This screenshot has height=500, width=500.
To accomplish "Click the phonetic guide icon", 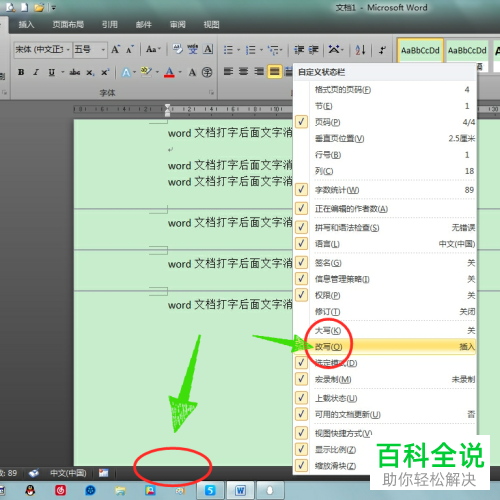I will click(193, 49).
